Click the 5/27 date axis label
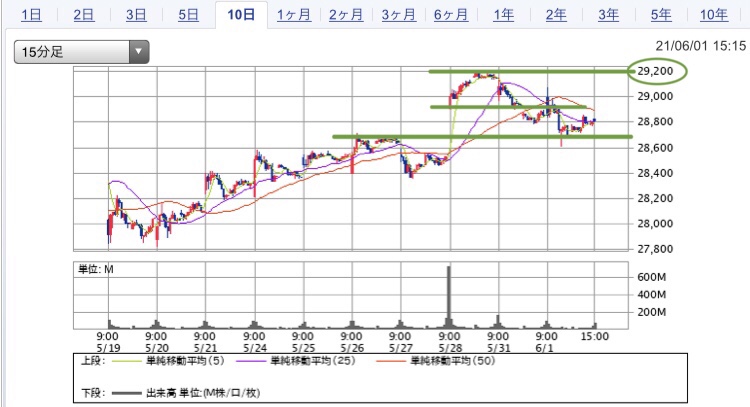 pos(401,348)
